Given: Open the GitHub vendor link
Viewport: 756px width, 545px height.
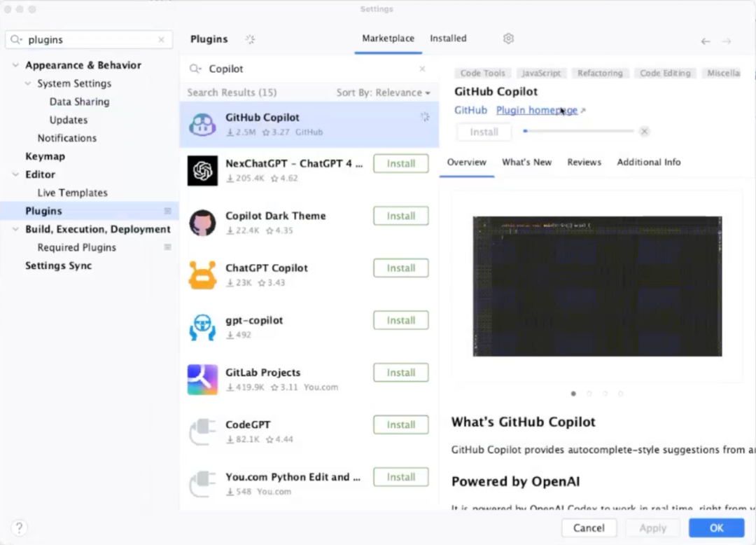Looking at the screenshot, I should [470, 111].
